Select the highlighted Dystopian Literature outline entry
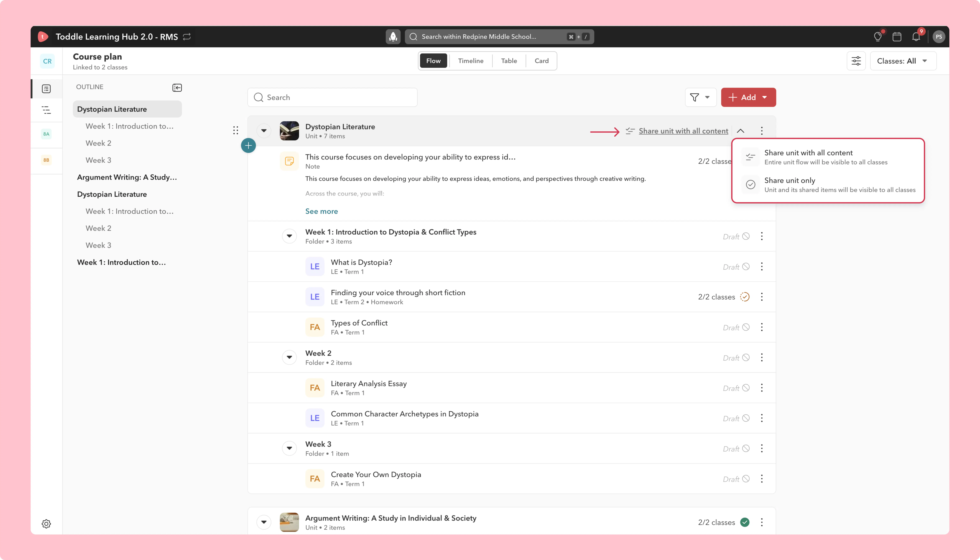 (x=127, y=109)
